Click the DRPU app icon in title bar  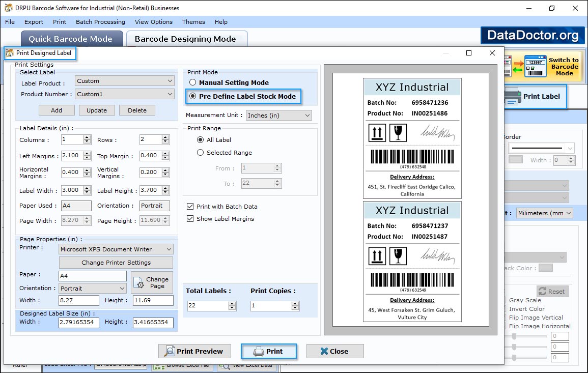[x=8, y=8]
